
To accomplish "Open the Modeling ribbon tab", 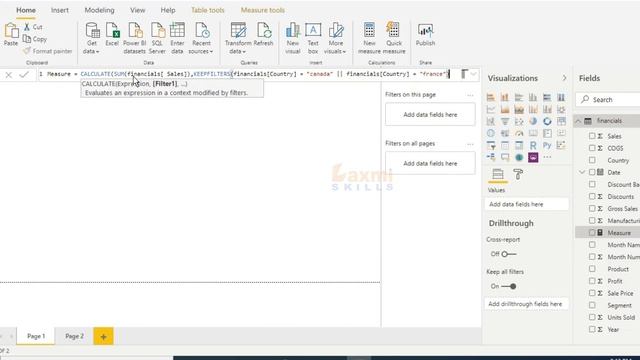I will pyautogui.click(x=99, y=10).
